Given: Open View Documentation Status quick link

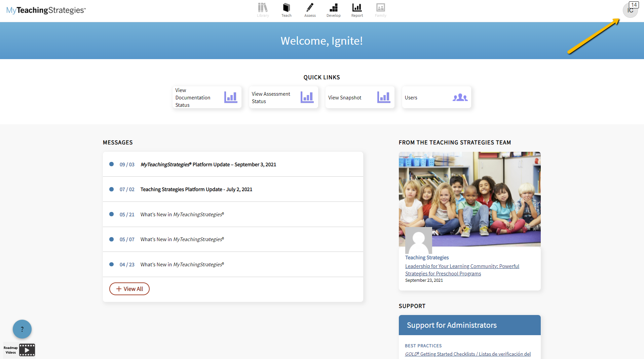Looking at the screenshot, I should 207,97.
